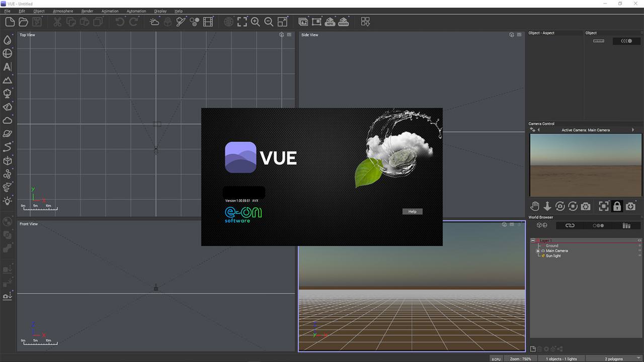This screenshot has width=644, height=362.
Task: Click the Zoom 750% status field
Action: coord(520,359)
